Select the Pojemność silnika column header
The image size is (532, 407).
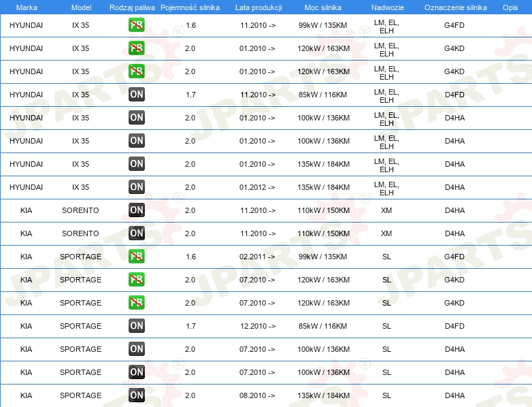click(190, 7)
